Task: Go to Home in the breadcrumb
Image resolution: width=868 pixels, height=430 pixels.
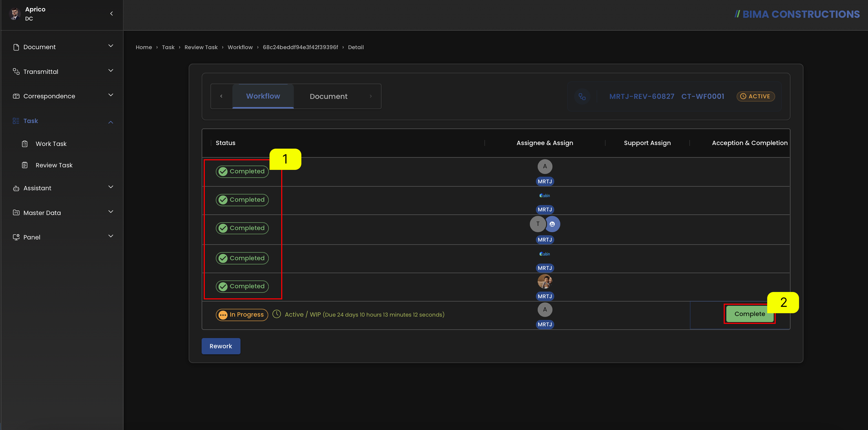Action: [144, 47]
